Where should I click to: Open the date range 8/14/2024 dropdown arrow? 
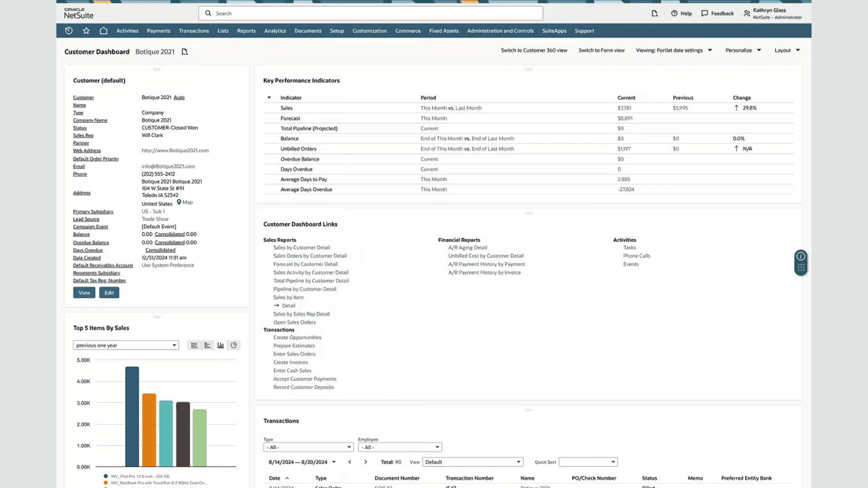pyautogui.click(x=334, y=462)
